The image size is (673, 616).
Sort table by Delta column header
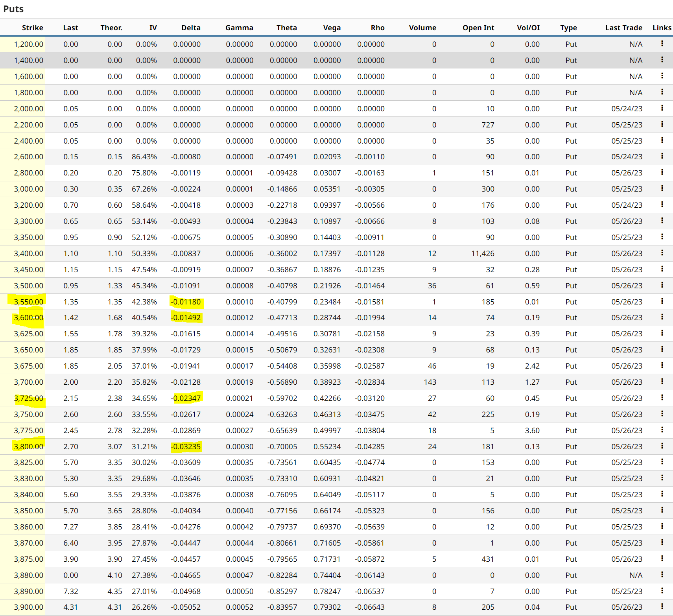pyautogui.click(x=191, y=28)
